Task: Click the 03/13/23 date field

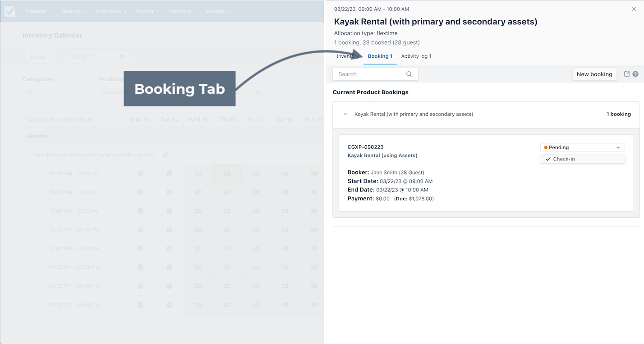Action: [92, 57]
